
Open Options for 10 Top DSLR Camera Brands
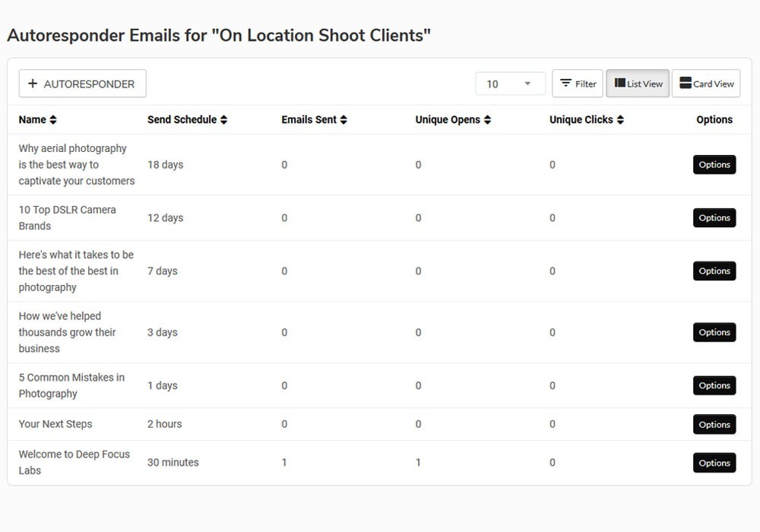tap(714, 218)
